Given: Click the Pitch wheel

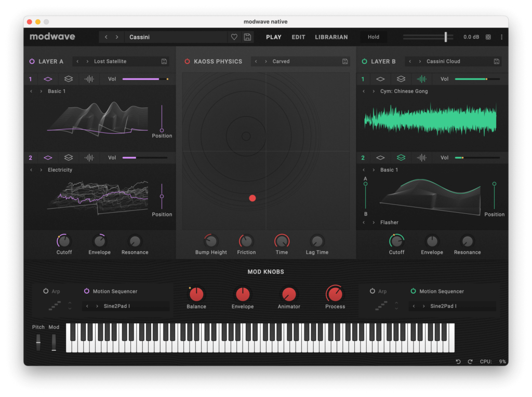Looking at the screenshot, I should point(38,342).
